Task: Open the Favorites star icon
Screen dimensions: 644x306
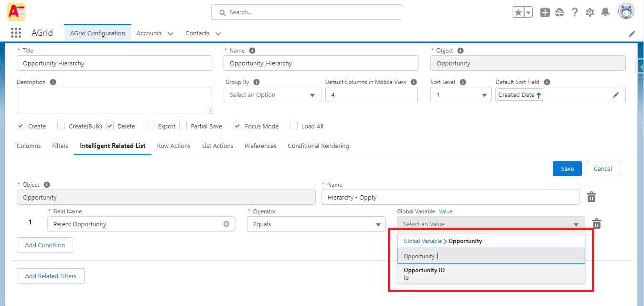Action: [x=518, y=12]
